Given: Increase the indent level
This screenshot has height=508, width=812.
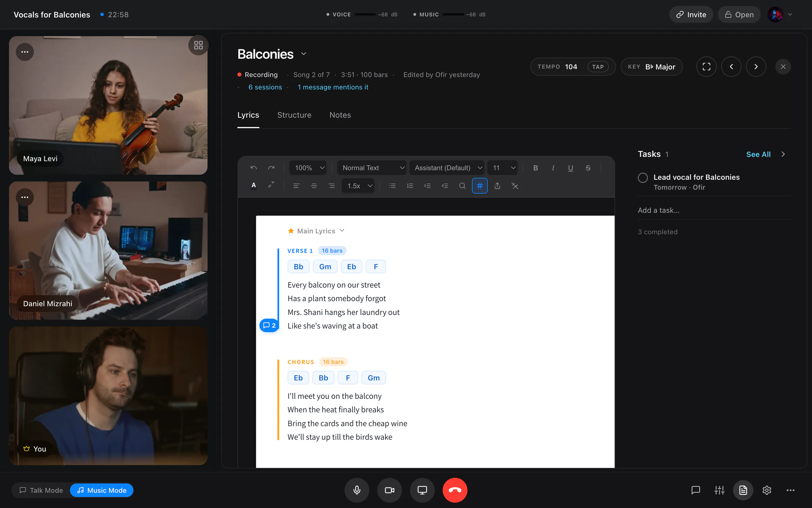Looking at the screenshot, I should click(427, 186).
